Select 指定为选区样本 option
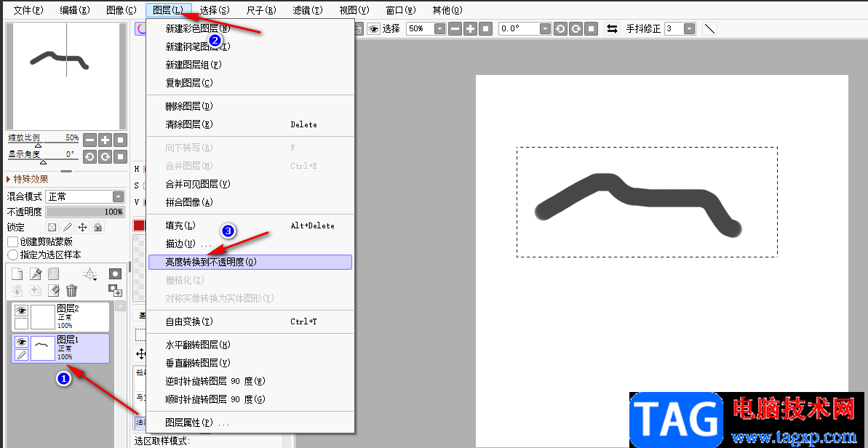This screenshot has height=448, width=868. (12, 255)
